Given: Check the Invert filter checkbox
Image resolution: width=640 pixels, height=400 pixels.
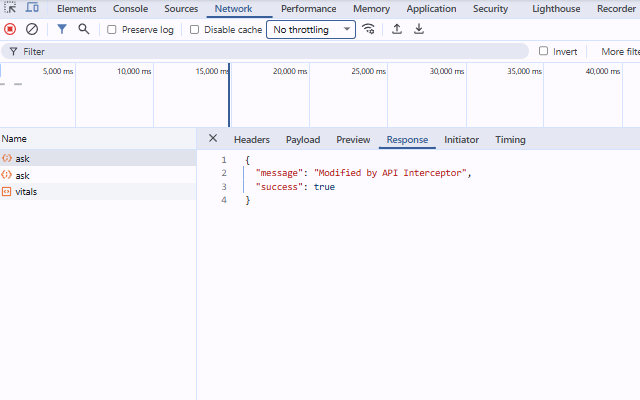Looking at the screenshot, I should tap(543, 51).
